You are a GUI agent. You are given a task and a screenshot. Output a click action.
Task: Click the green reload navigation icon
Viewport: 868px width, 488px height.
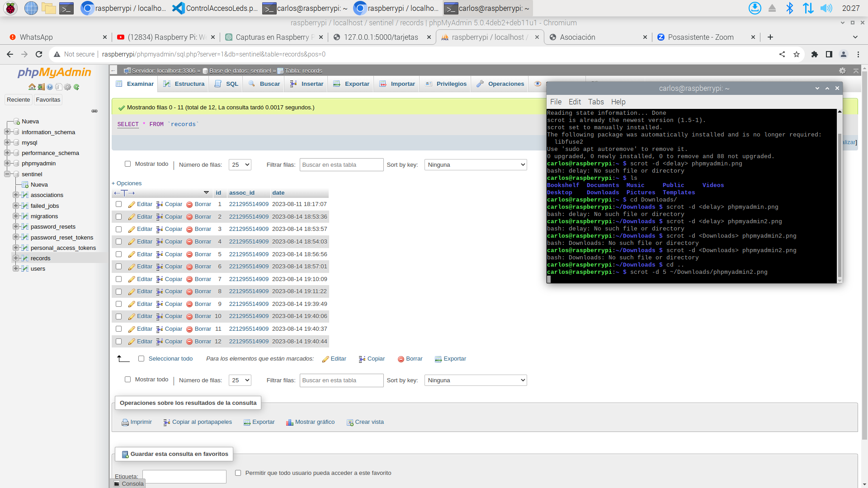(76, 87)
